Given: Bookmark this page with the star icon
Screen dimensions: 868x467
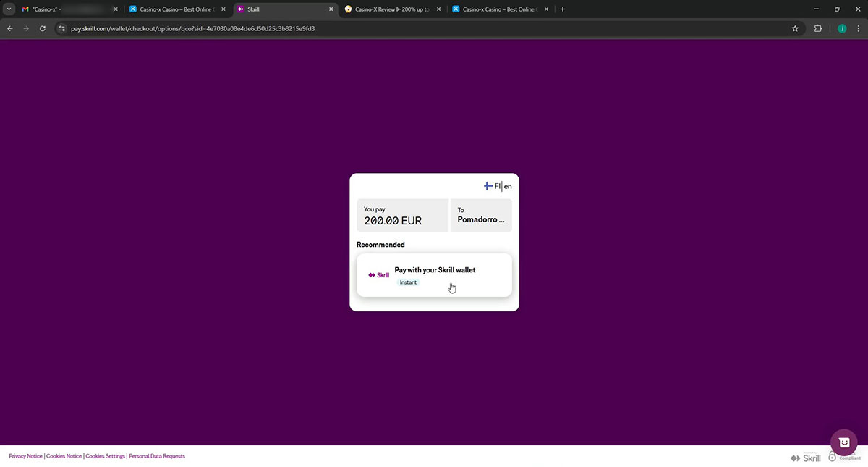Looking at the screenshot, I should (795, 29).
